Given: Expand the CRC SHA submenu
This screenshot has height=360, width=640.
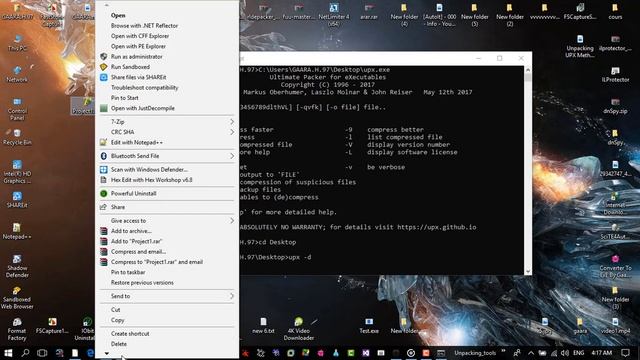Looking at the screenshot, I should pyautogui.click(x=167, y=132).
